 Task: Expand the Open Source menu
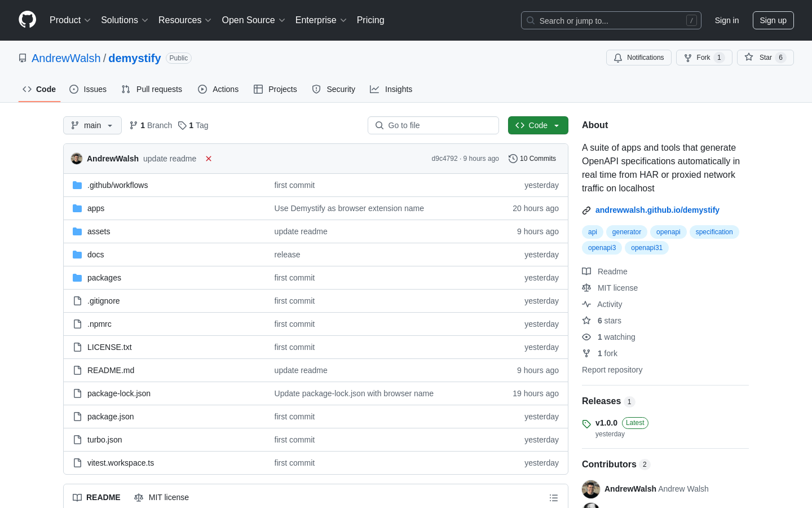254,20
